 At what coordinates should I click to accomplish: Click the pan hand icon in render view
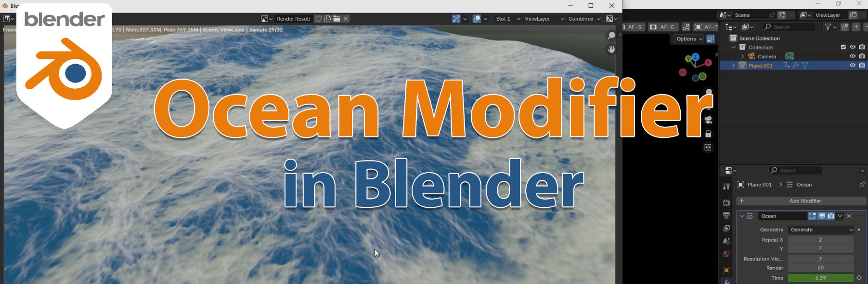(x=611, y=49)
